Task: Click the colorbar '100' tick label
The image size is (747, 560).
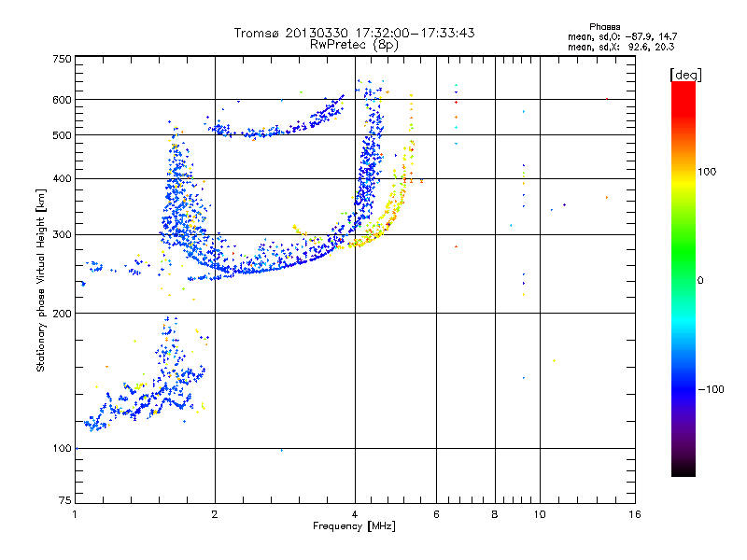Action: point(707,172)
